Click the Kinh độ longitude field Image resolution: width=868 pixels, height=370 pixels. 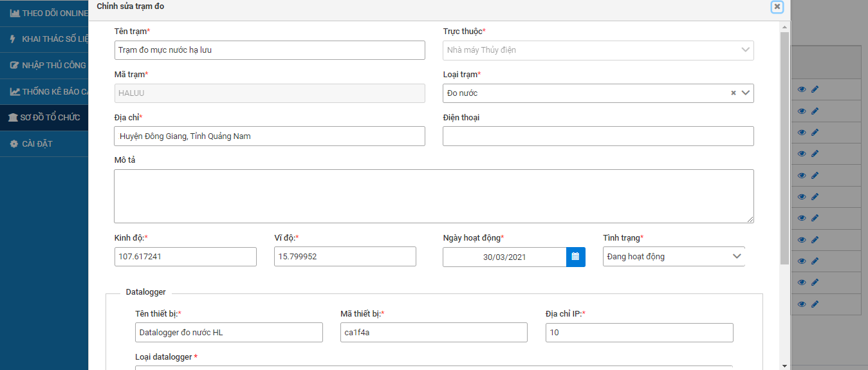[x=185, y=257]
